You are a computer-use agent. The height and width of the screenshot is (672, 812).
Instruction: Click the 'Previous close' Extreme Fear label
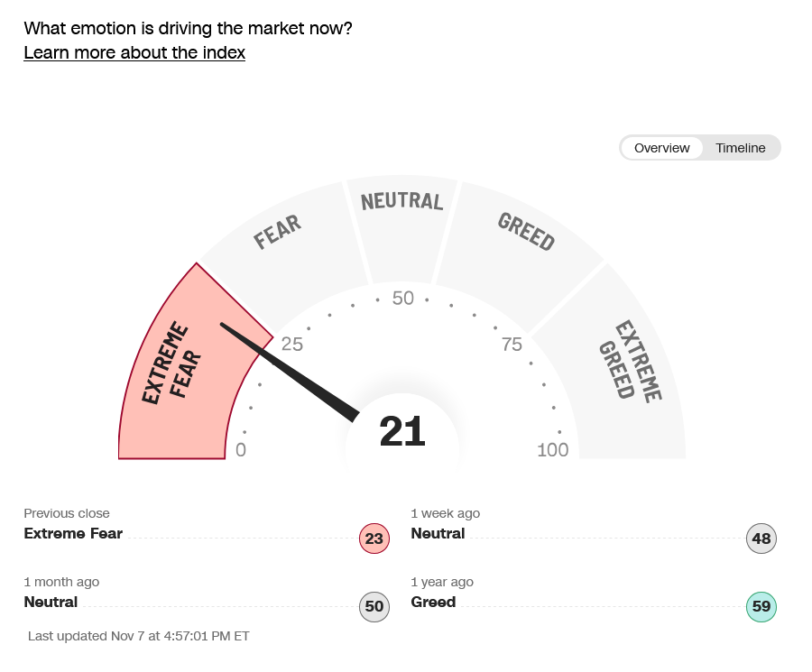pyautogui.click(x=73, y=533)
